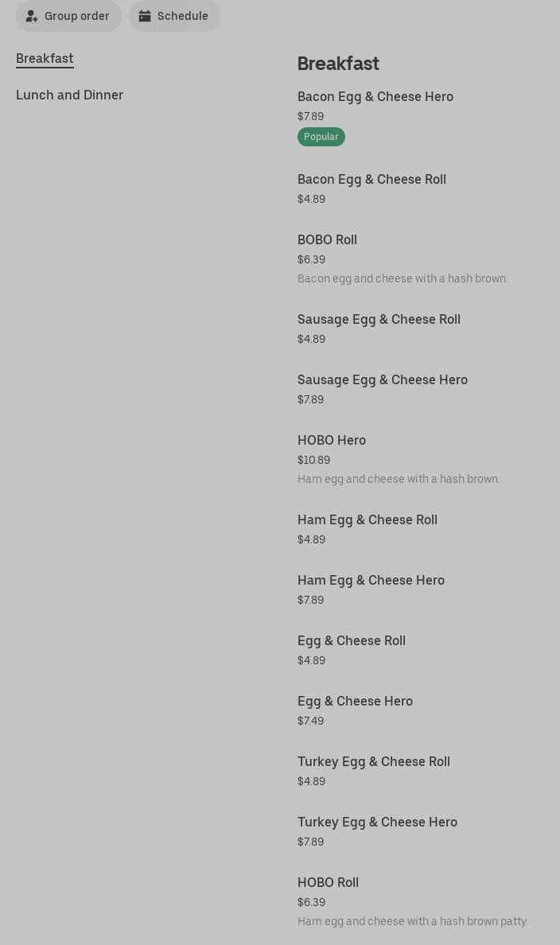This screenshot has height=945, width=560.
Task: Select the Bacon Egg & Cheese Roll
Action: coord(371,180)
